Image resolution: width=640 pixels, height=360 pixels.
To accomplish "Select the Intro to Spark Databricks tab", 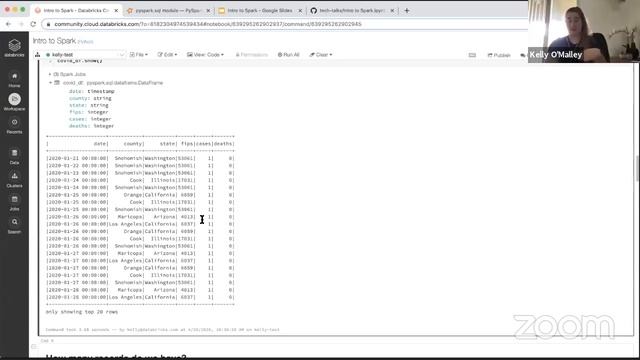I will [76, 11].
